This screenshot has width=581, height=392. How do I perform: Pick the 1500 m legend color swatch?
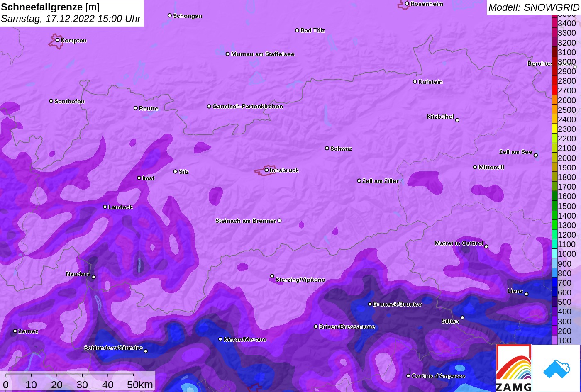554,206
